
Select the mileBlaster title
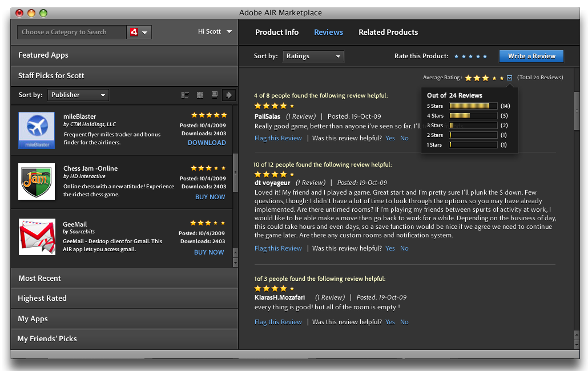click(x=79, y=116)
